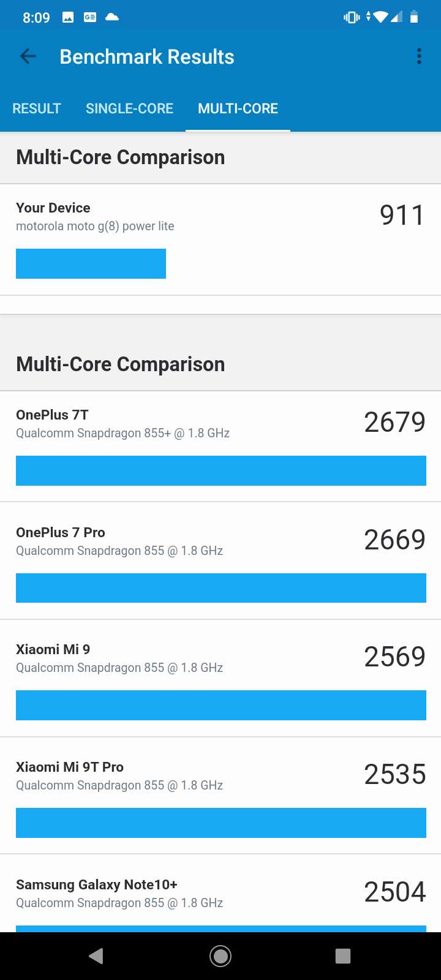The height and width of the screenshot is (980, 441).
Task: Open the Xiaomi Mi 9T Pro entry
Action: click(x=221, y=796)
